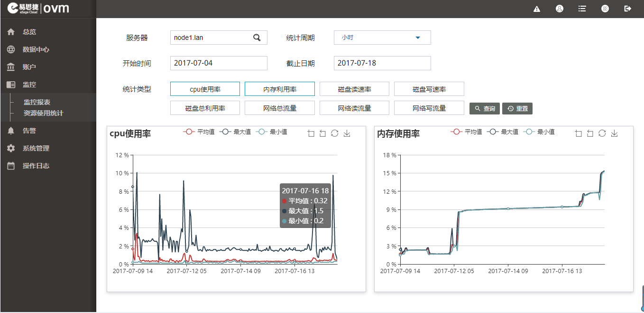Click tooltip line 最大值 : 1.5
The image size is (644, 313).
click(x=303, y=211)
